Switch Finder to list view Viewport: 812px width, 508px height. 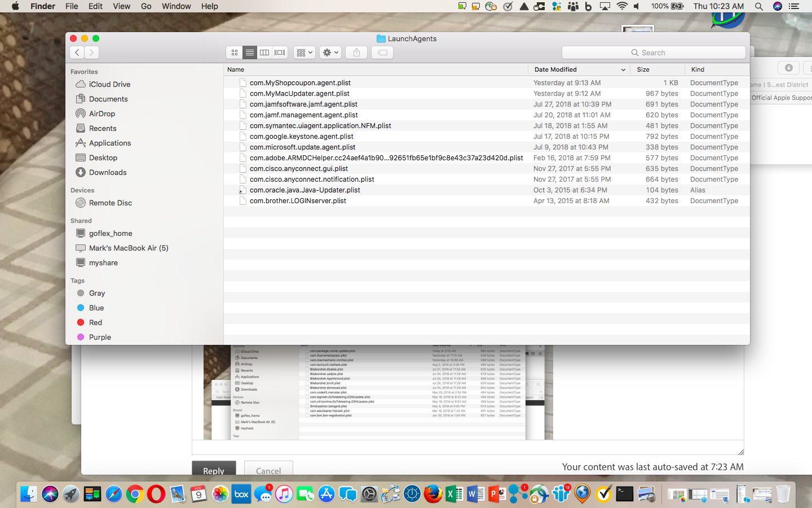point(250,52)
